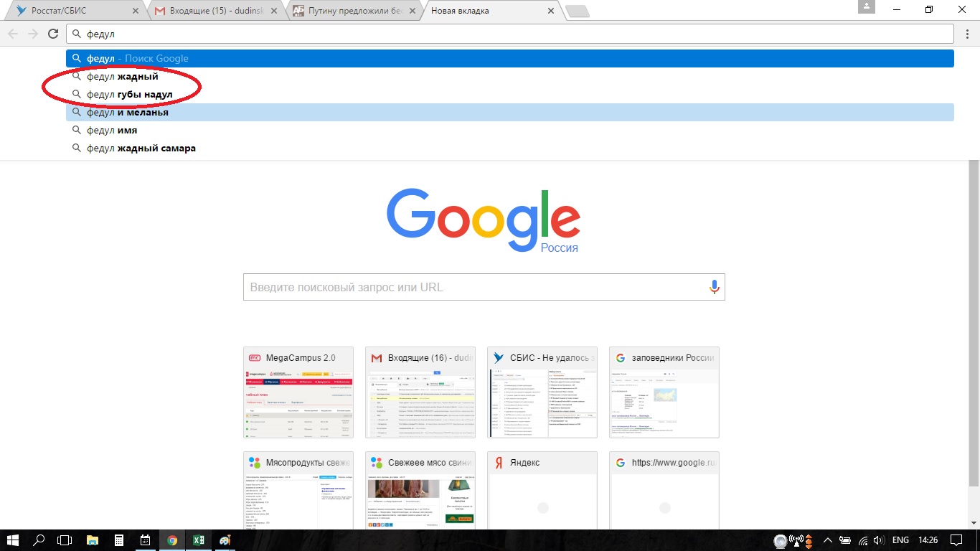
Task: Open Excel from the taskbar
Action: [x=199, y=540]
